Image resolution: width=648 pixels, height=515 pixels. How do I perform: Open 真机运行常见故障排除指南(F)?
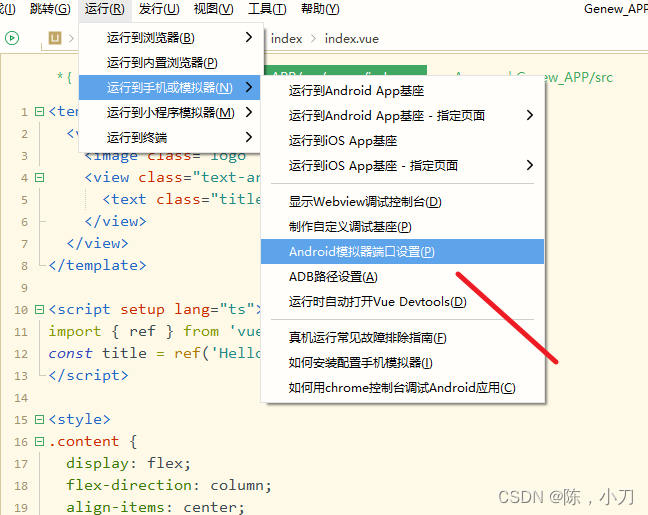click(403, 338)
